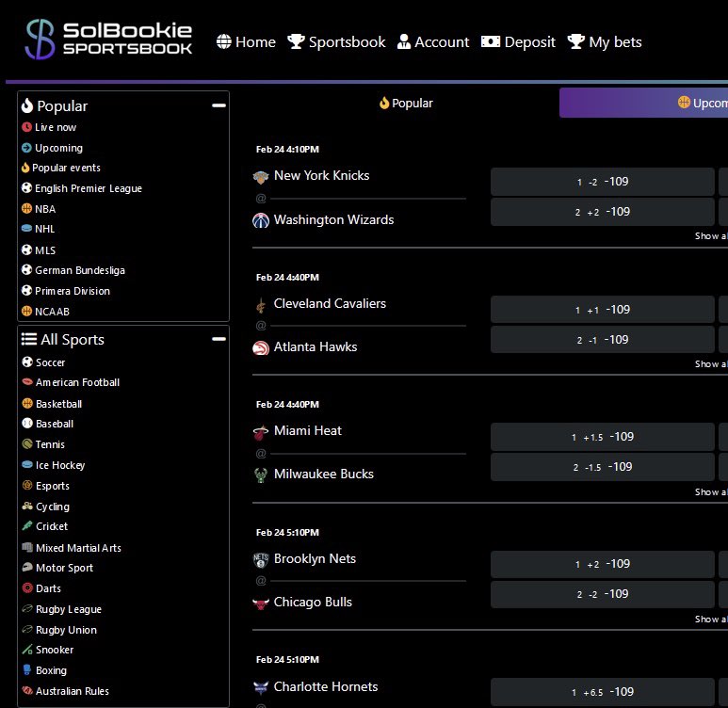Click the Washington Wizards team logo

pos(261,220)
